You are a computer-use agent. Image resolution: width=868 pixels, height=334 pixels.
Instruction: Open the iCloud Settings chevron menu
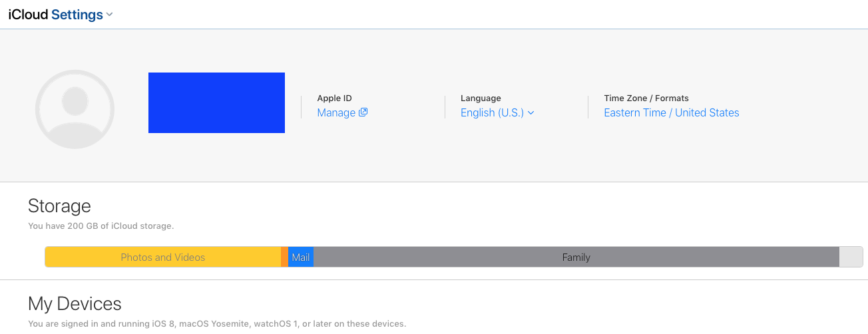tap(110, 15)
